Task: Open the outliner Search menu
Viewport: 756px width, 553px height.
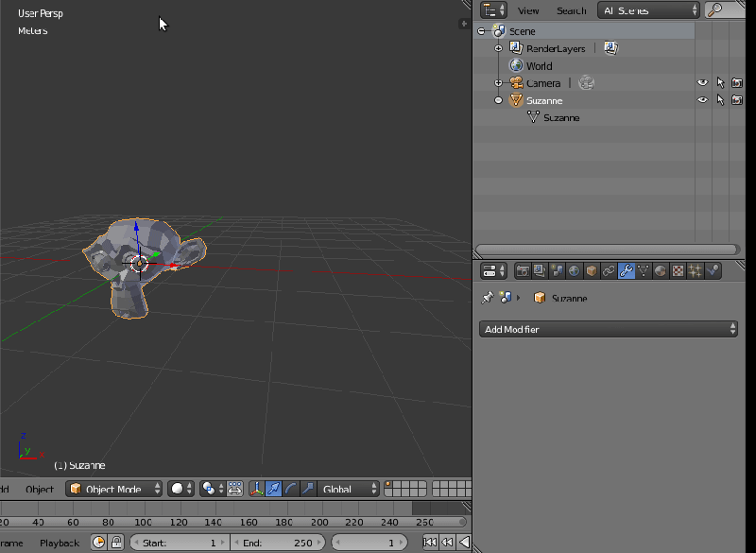Action: point(572,10)
